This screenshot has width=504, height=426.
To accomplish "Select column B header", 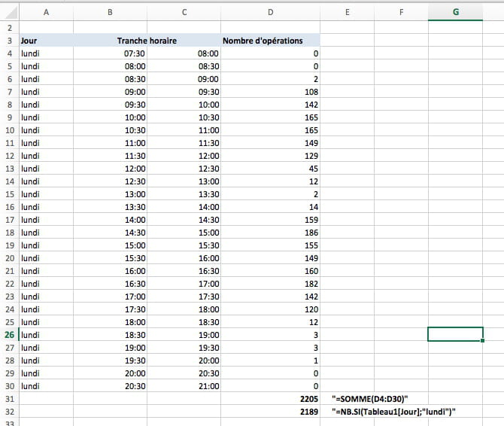I will [x=111, y=11].
